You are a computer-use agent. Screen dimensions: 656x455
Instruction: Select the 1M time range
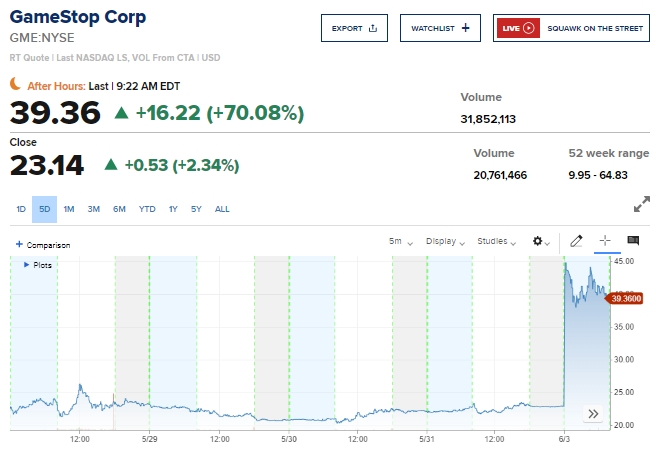[x=69, y=209]
